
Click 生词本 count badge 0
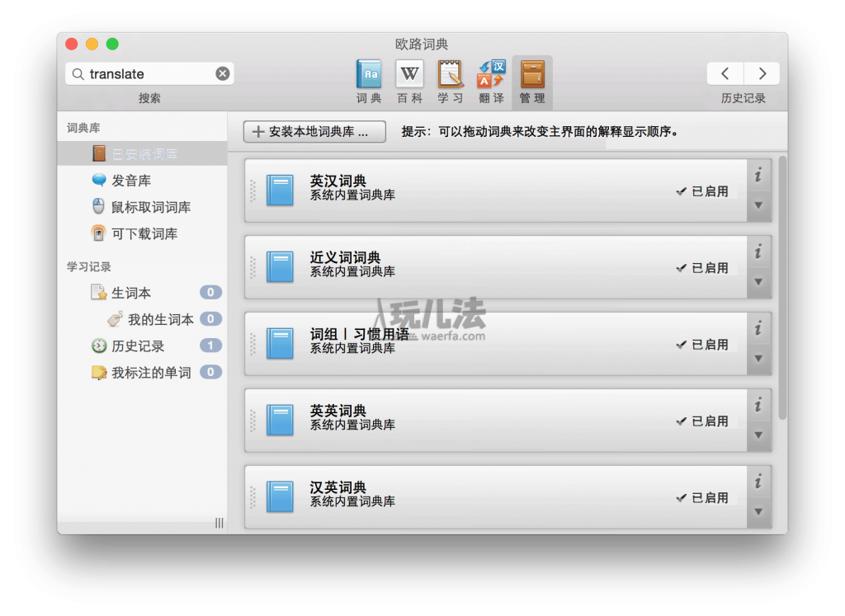click(x=210, y=292)
